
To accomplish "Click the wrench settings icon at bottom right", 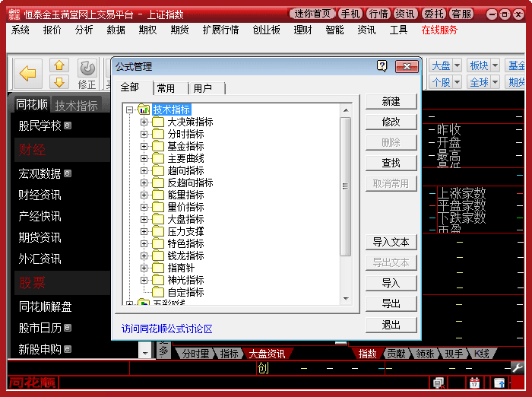I will click(518, 367).
